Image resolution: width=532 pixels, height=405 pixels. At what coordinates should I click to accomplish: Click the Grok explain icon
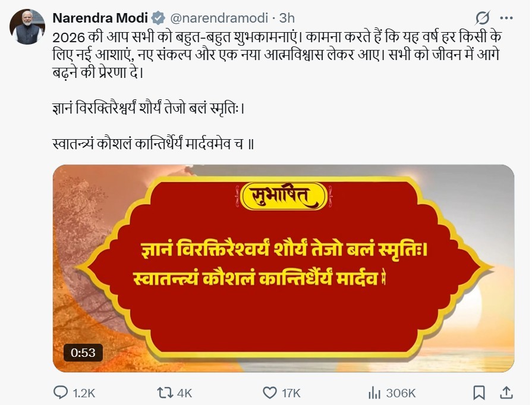[482, 18]
